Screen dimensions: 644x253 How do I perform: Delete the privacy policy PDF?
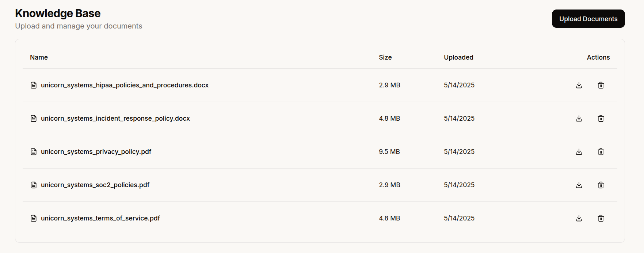coord(601,152)
